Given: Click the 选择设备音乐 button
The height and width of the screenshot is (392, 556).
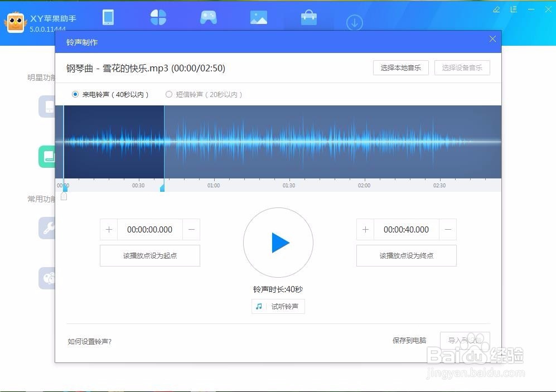Looking at the screenshot, I should (x=462, y=67).
